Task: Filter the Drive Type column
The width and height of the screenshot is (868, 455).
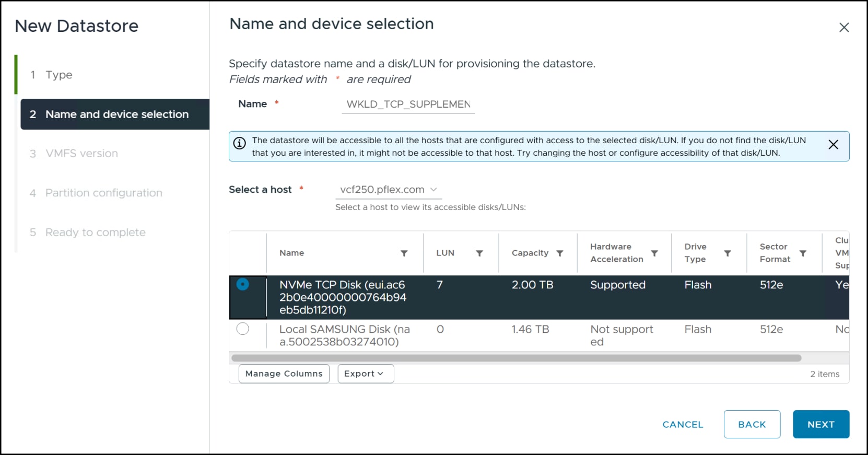Action: click(x=728, y=253)
